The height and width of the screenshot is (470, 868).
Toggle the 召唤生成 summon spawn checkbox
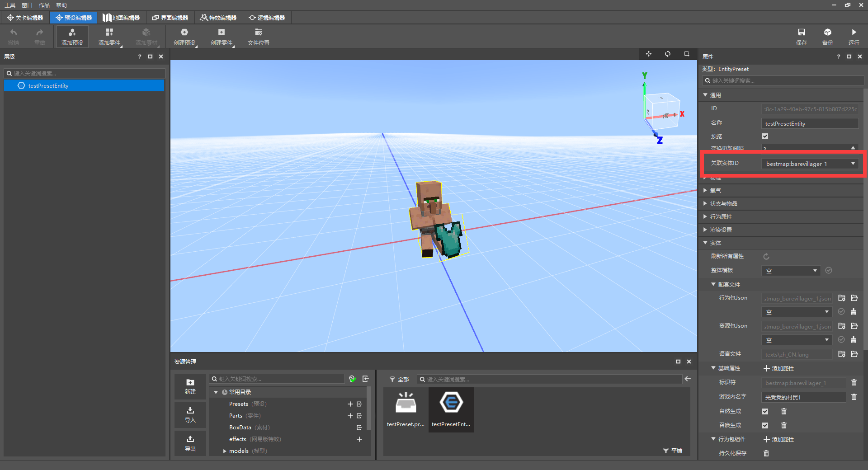[x=765, y=425]
